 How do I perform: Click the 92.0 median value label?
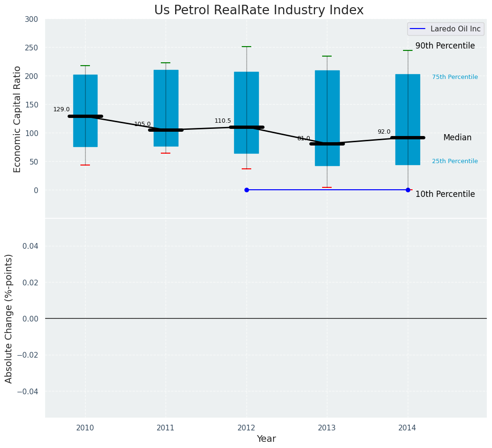384,132
